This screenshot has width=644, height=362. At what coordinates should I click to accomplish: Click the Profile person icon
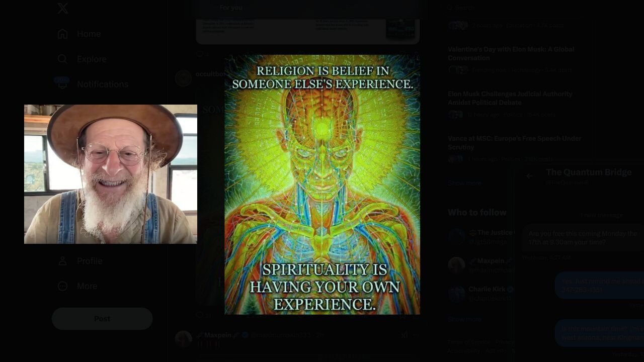62,261
